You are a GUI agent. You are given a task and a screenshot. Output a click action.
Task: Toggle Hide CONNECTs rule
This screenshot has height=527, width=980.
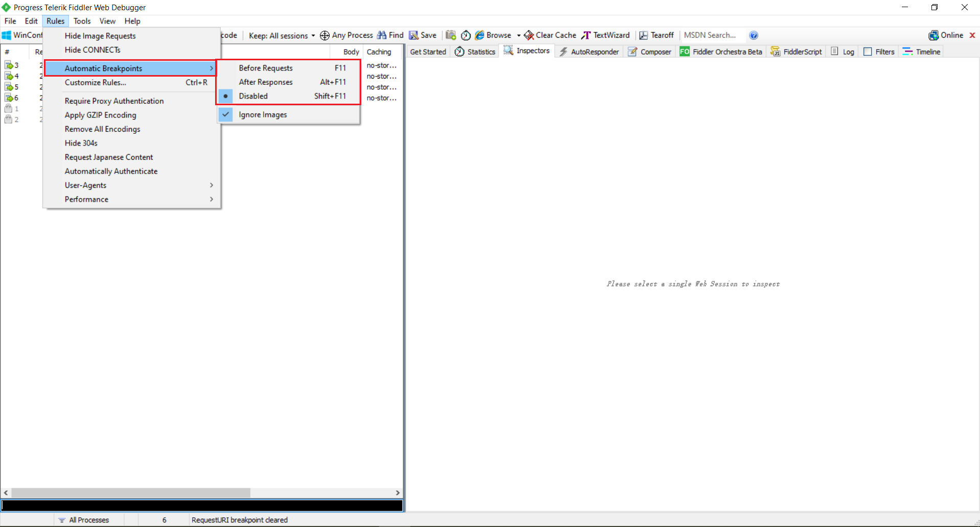click(x=132, y=50)
